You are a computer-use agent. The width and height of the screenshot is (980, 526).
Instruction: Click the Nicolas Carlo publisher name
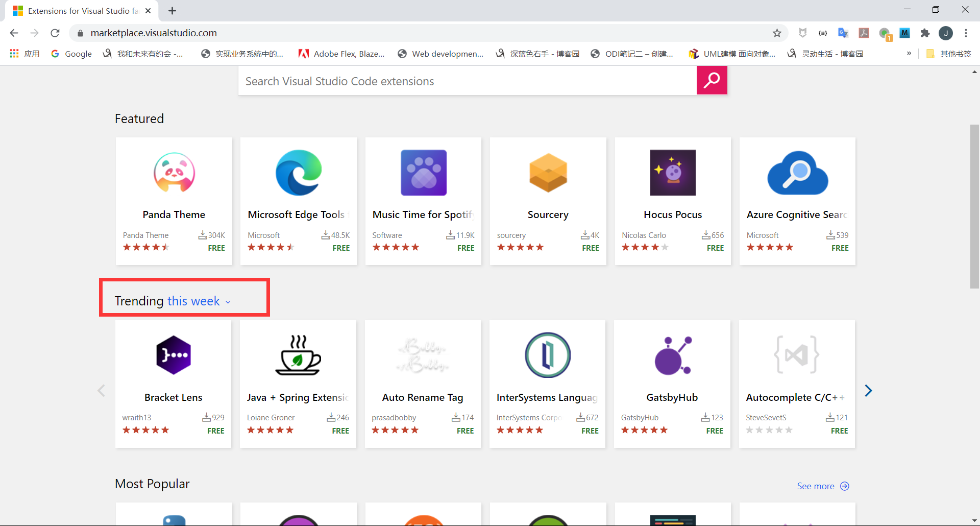pos(644,235)
